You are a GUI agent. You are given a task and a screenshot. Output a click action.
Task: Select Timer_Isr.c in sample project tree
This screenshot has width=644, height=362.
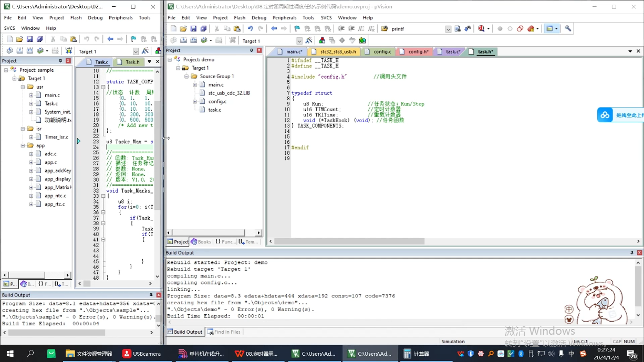click(56, 137)
